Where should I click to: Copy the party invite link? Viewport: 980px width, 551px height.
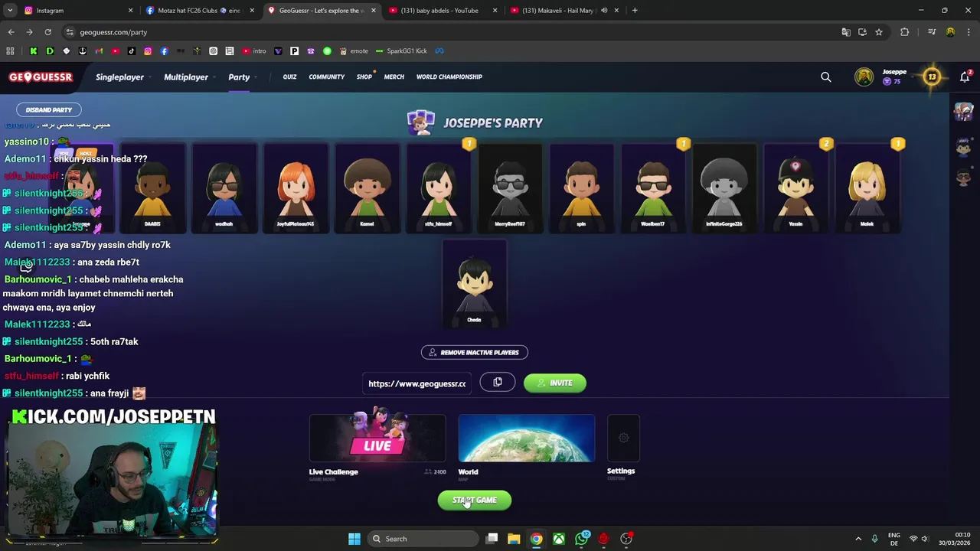click(x=498, y=383)
